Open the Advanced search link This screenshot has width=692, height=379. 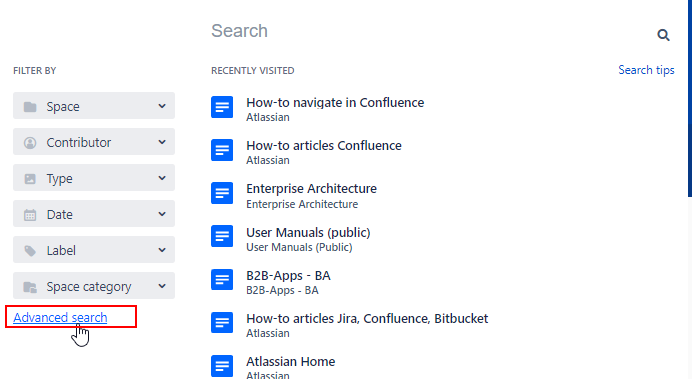pyautogui.click(x=60, y=318)
